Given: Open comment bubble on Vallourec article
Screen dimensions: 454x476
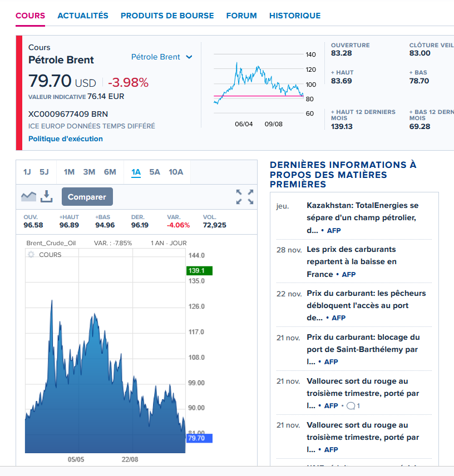Looking at the screenshot, I should [x=351, y=406].
